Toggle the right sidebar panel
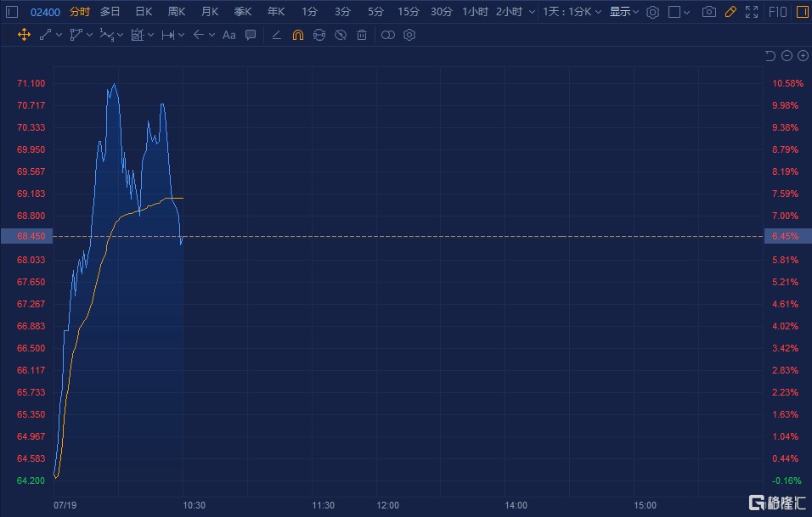The width and height of the screenshot is (812, 517). pos(802,12)
